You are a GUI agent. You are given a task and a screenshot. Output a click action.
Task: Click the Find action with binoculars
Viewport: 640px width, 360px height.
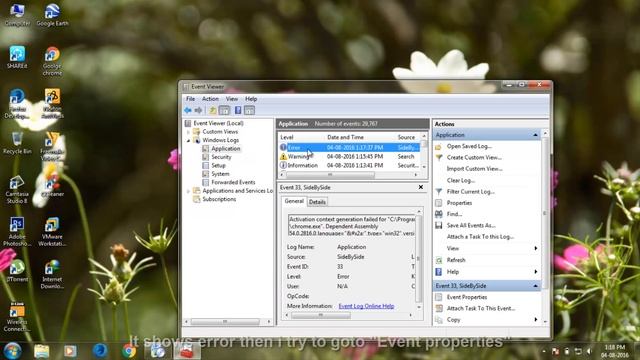click(454, 214)
